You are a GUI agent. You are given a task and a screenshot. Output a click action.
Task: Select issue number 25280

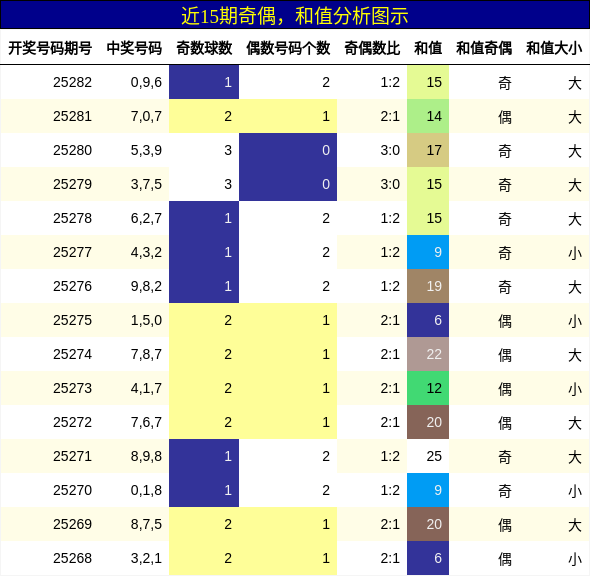click(72, 150)
